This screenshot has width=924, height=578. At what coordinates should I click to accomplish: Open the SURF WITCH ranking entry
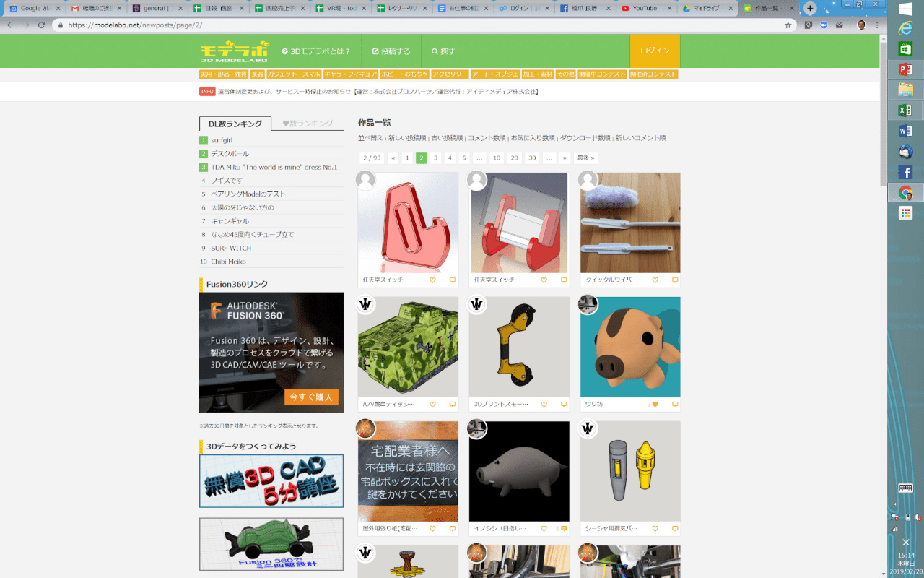(231, 248)
